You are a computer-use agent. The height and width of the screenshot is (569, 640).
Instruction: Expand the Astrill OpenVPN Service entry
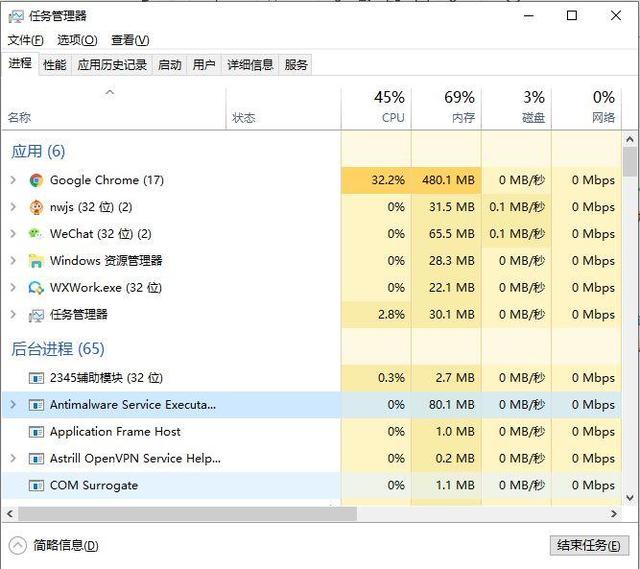[13, 459]
